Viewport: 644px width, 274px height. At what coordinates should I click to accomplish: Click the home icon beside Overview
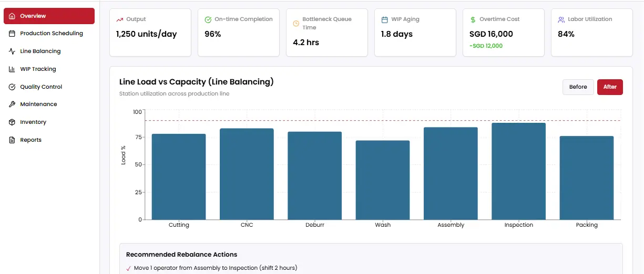(12, 16)
